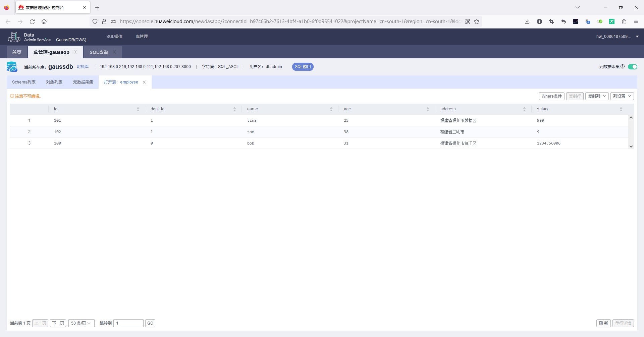Expand the 列设置 dropdown
Screen dimensions: 644x337
click(x=622, y=96)
